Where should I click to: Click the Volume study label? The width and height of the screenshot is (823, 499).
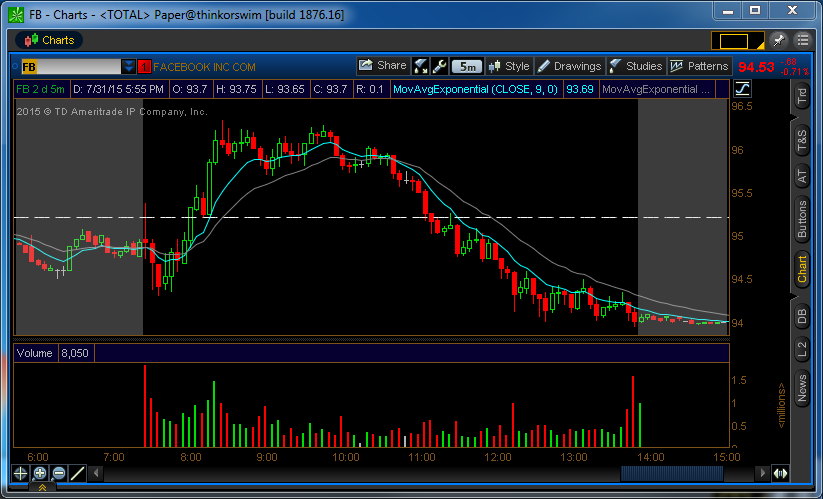[35, 353]
